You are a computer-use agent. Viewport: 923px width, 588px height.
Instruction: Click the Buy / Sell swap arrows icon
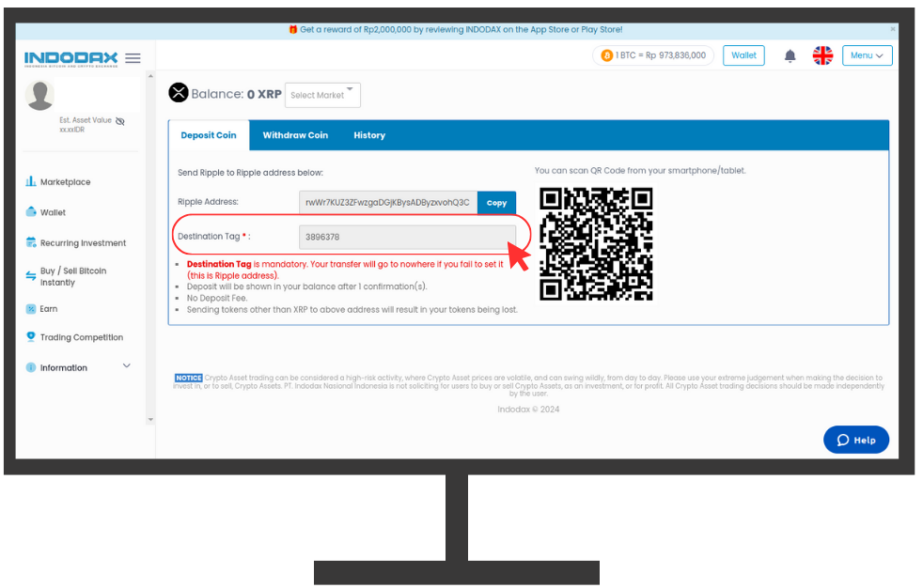pyautogui.click(x=31, y=276)
